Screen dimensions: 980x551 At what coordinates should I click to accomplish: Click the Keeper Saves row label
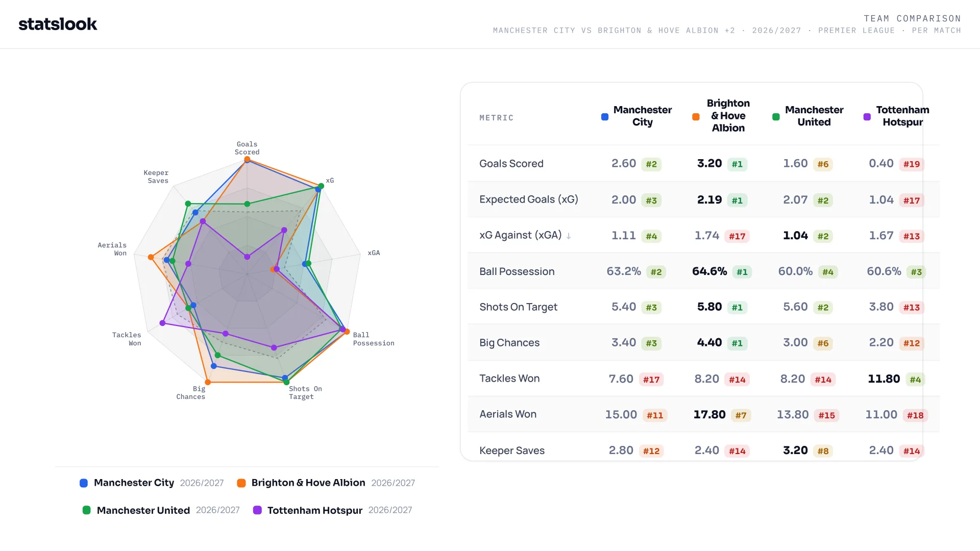click(512, 450)
